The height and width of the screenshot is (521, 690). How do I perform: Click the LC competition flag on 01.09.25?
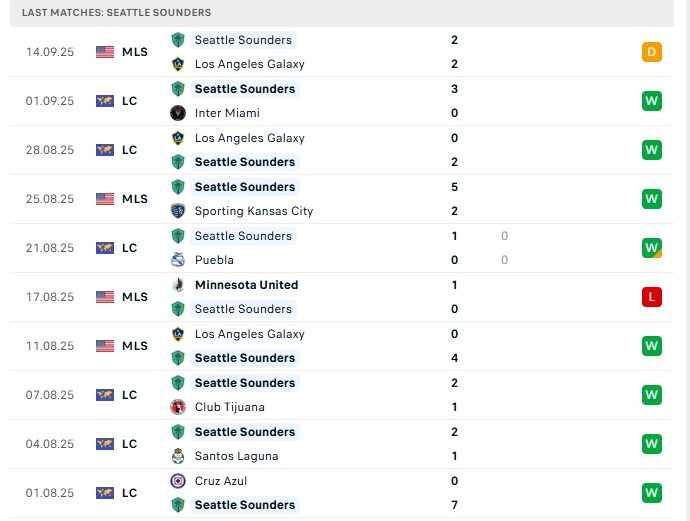click(105, 101)
